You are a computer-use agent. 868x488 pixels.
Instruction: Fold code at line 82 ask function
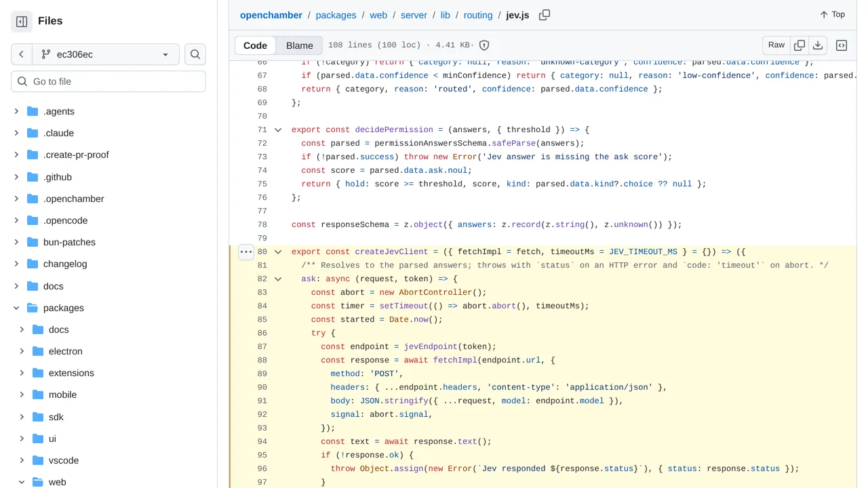(x=278, y=279)
